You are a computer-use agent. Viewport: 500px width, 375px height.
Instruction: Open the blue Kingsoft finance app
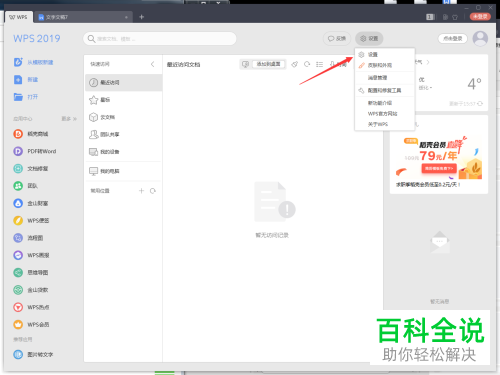(x=31, y=203)
